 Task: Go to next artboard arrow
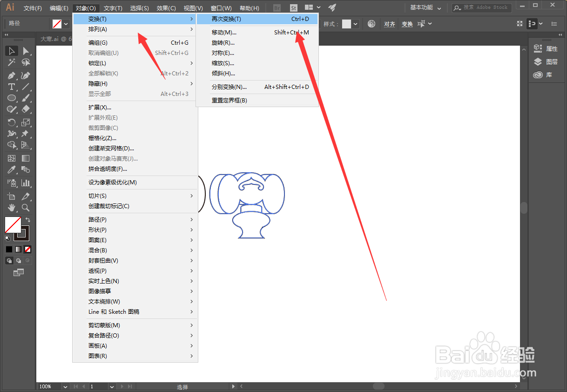pyautogui.click(x=123, y=386)
